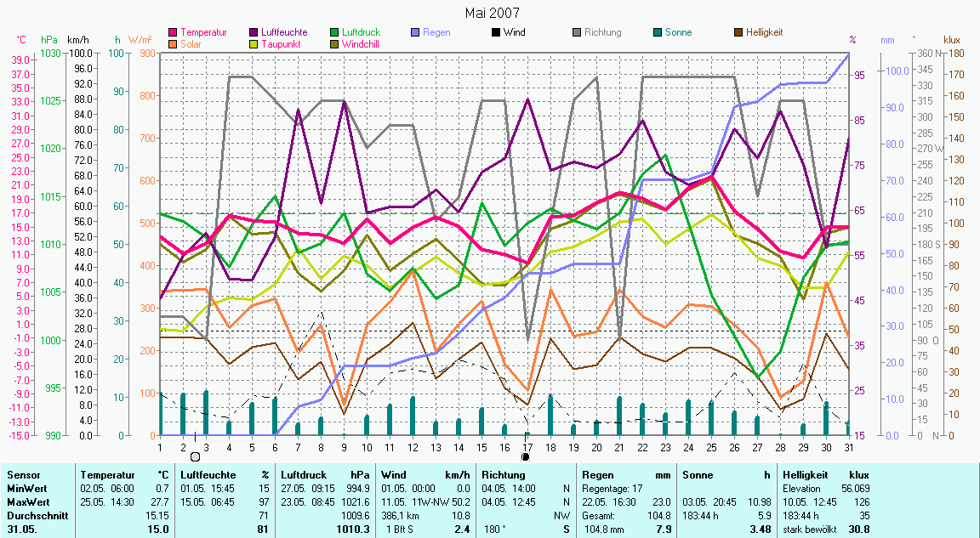Click the klux axis unit label at top right
980x538 pixels.
point(952,40)
